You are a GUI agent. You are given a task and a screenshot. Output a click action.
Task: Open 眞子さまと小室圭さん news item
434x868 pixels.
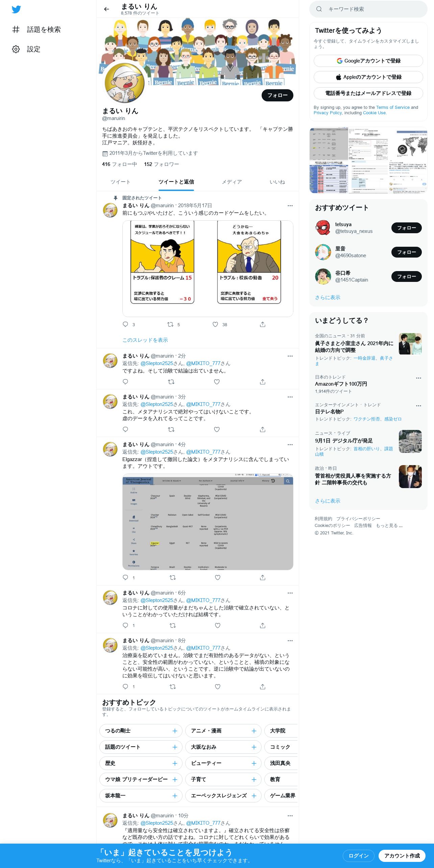pyautogui.click(x=368, y=349)
